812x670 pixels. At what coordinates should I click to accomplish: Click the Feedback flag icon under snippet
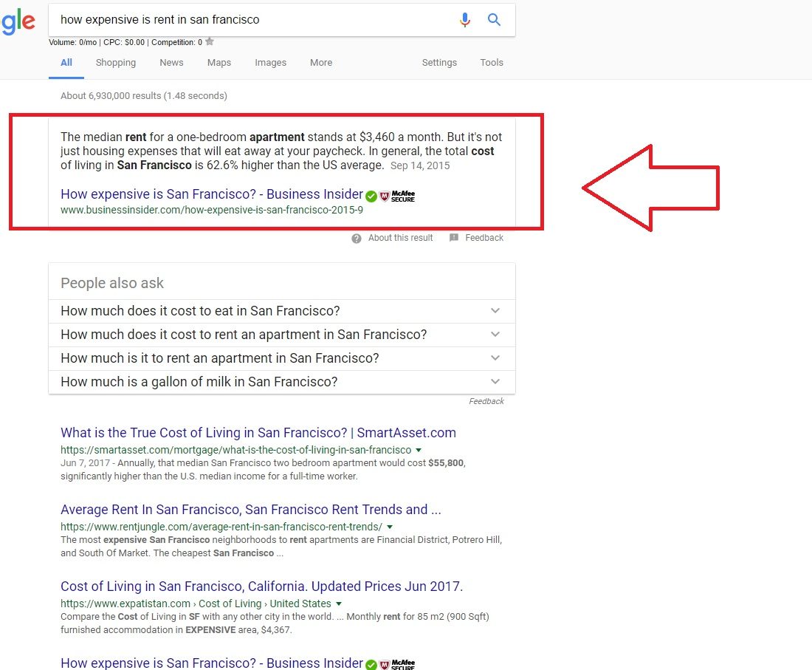click(454, 238)
